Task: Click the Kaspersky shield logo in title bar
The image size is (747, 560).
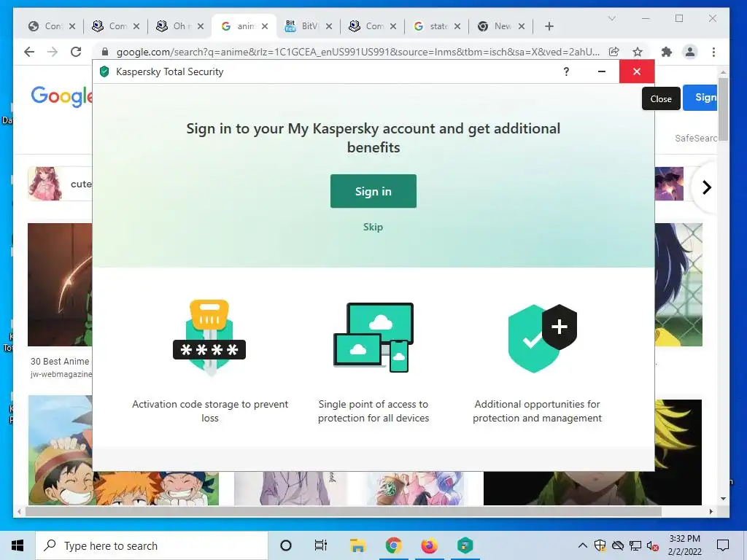Action: point(104,72)
